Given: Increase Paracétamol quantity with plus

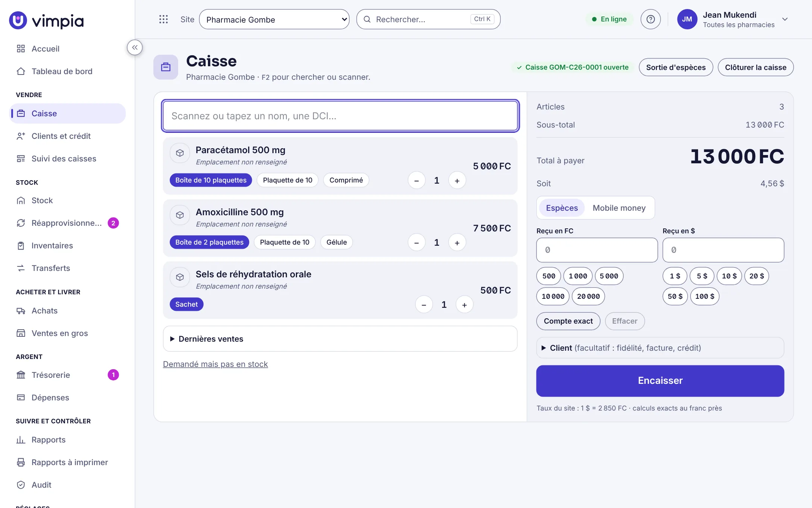Looking at the screenshot, I should (457, 180).
